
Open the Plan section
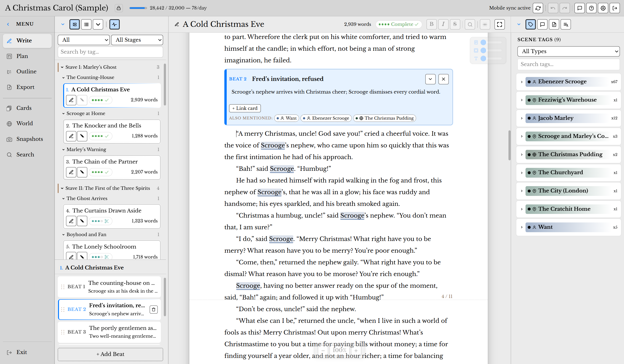pos(27,56)
